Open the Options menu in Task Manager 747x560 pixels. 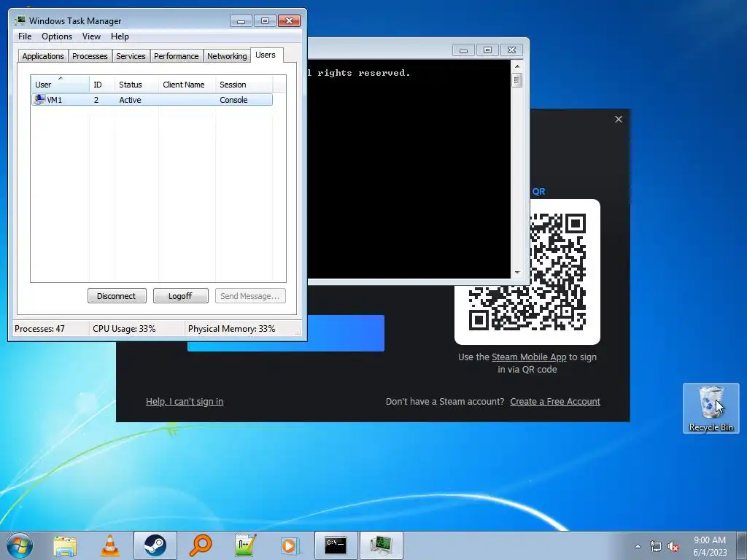pyautogui.click(x=57, y=36)
